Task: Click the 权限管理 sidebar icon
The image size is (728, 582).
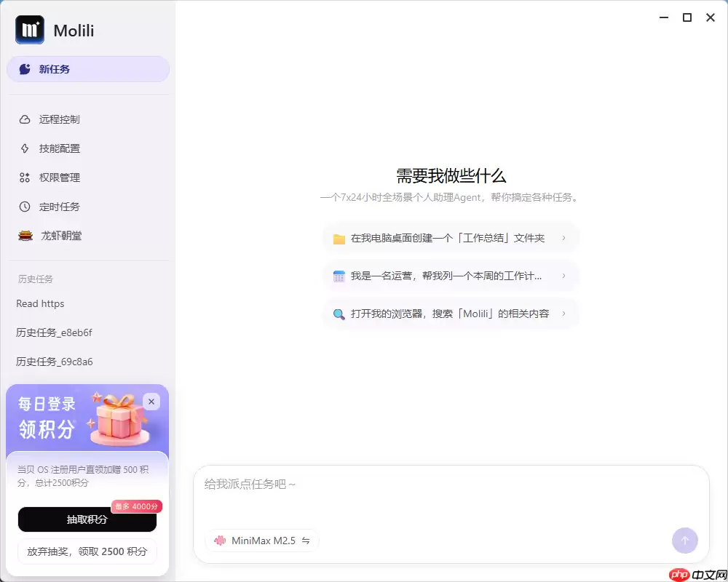Action: pos(24,178)
